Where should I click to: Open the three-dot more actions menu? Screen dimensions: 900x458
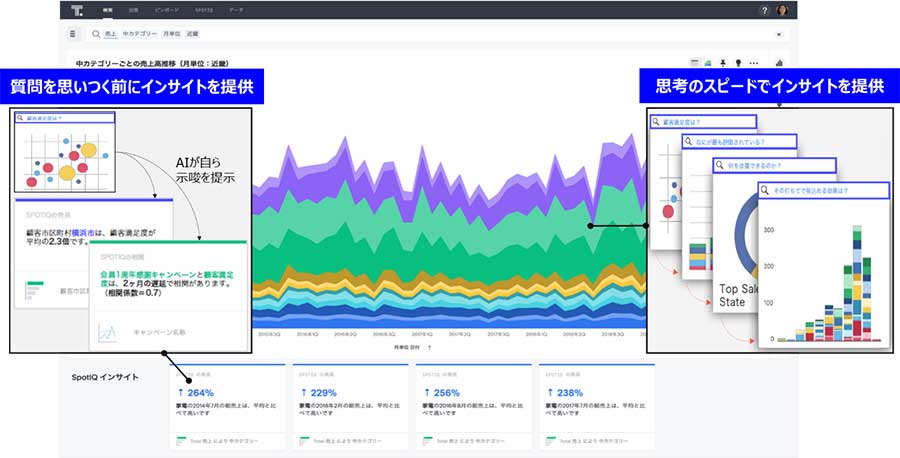tap(754, 63)
